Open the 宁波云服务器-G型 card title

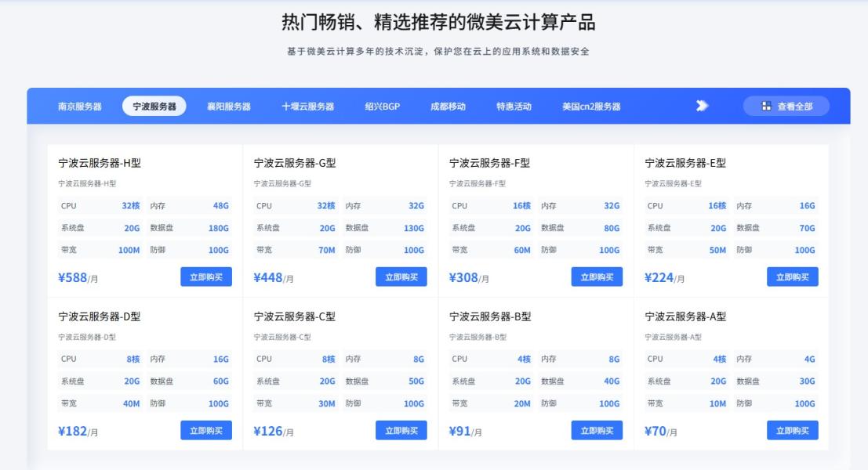[295, 163]
